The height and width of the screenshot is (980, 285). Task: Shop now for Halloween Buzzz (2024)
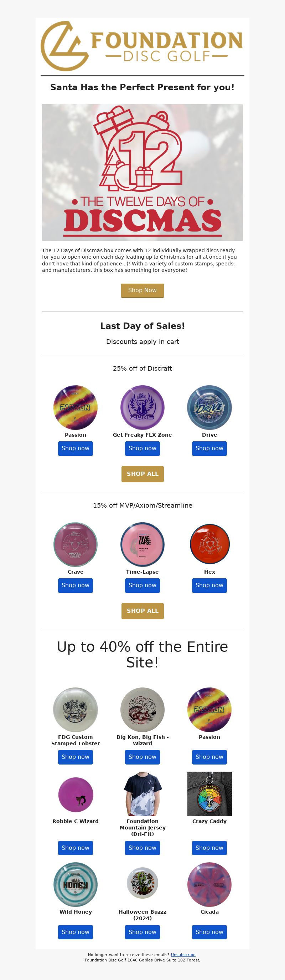tap(142, 932)
